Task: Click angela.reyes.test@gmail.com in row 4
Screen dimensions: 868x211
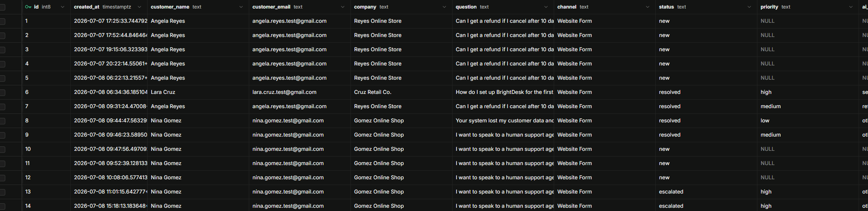Action: pyautogui.click(x=300, y=64)
